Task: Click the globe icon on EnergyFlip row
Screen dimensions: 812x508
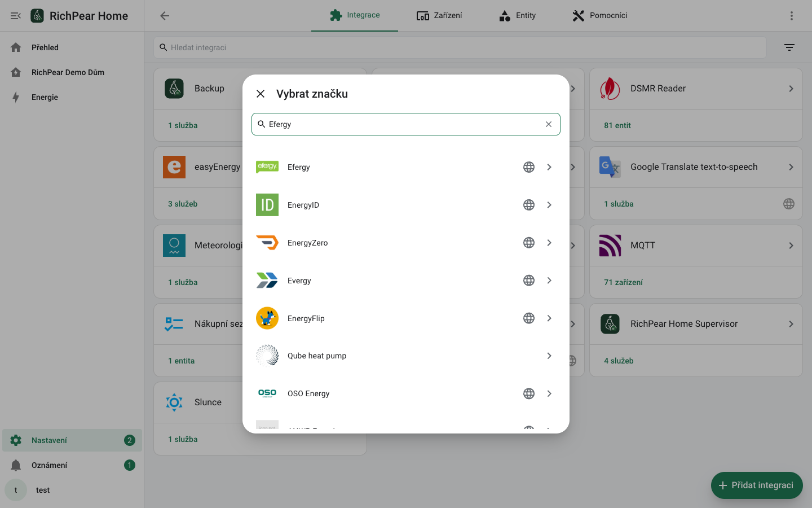Action: click(529, 318)
